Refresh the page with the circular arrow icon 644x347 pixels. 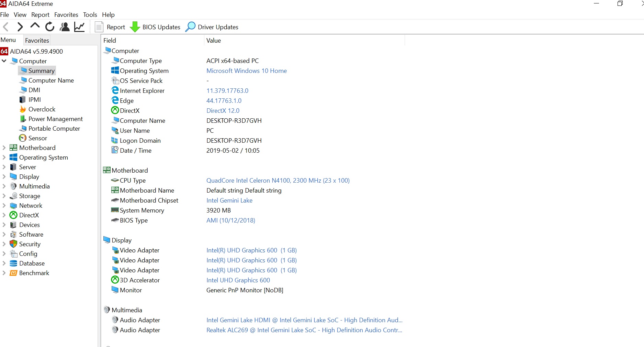pos(50,27)
